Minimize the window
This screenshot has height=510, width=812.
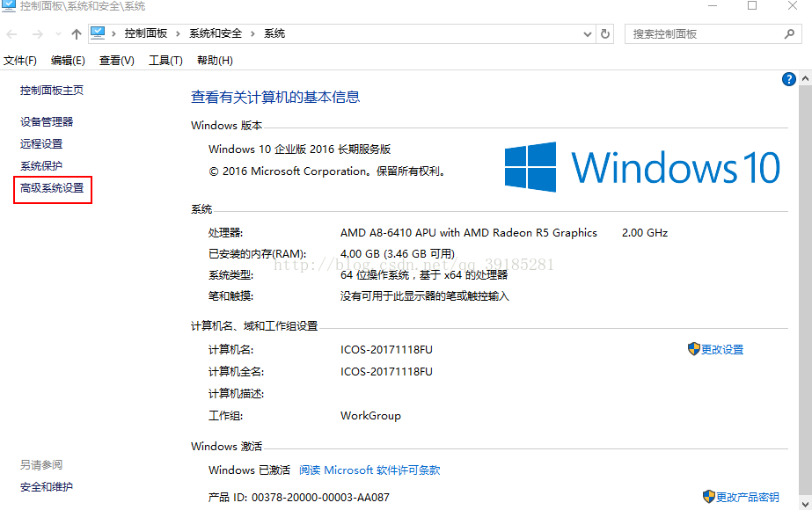tap(713, 5)
